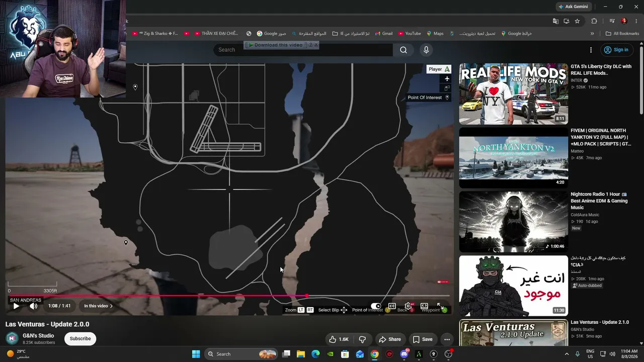This screenshot has height=362, width=644.
Task: Open the Matteo channel name
Action: click(x=577, y=151)
